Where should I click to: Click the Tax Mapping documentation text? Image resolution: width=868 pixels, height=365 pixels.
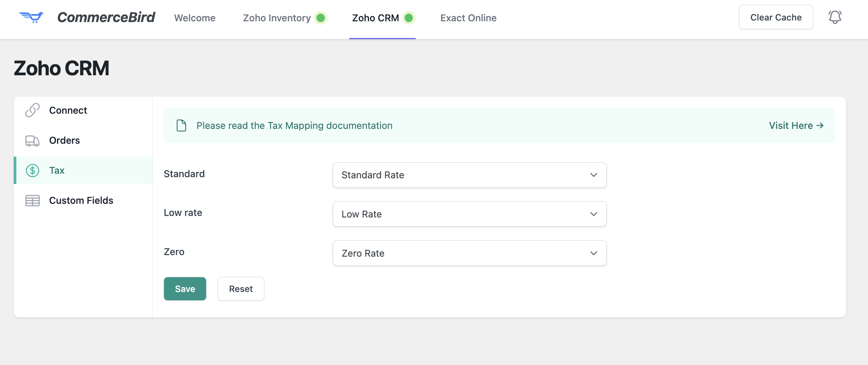click(294, 125)
